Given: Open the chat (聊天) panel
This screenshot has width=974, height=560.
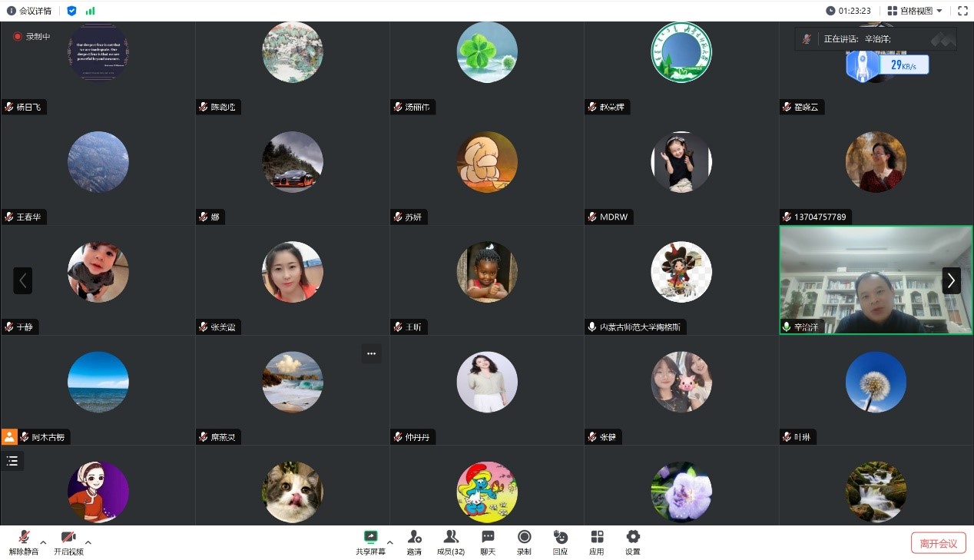Looking at the screenshot, I should [x=488, y=537].
